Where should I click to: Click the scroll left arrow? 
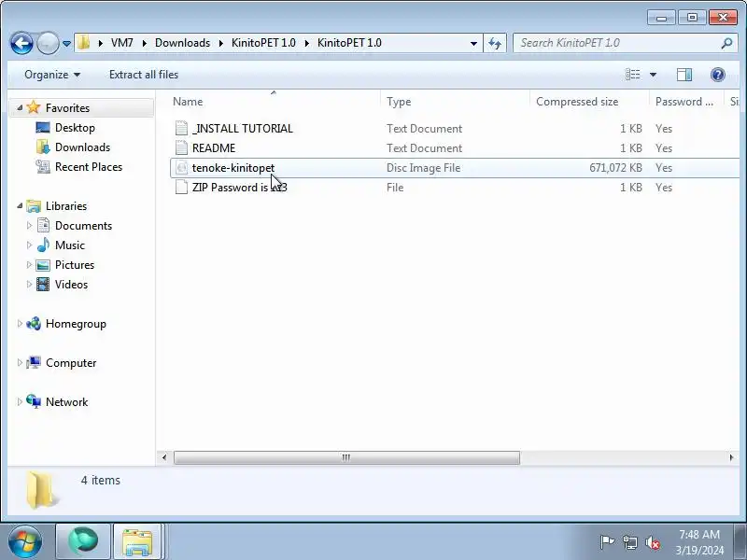click(x=164, y=457)
